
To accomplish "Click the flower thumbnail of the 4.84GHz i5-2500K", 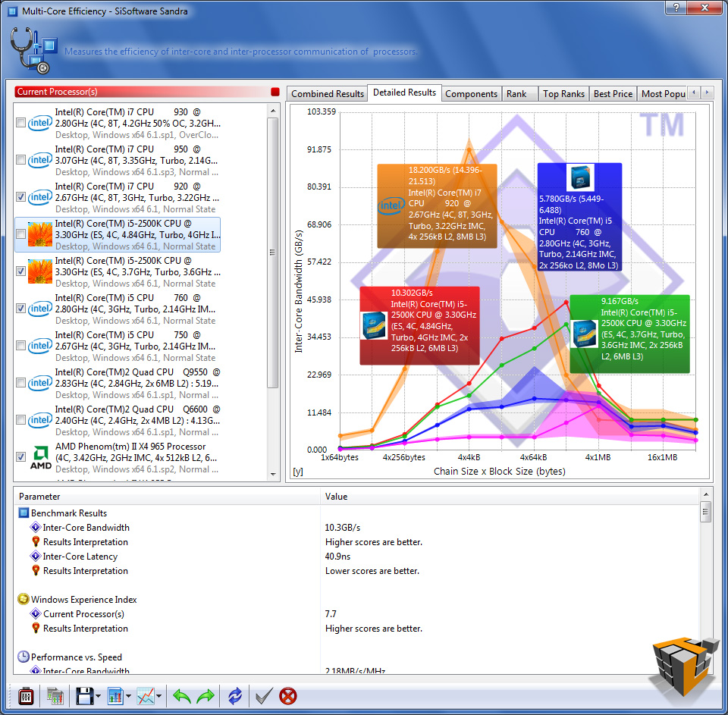I will click(x=40, y=234).
